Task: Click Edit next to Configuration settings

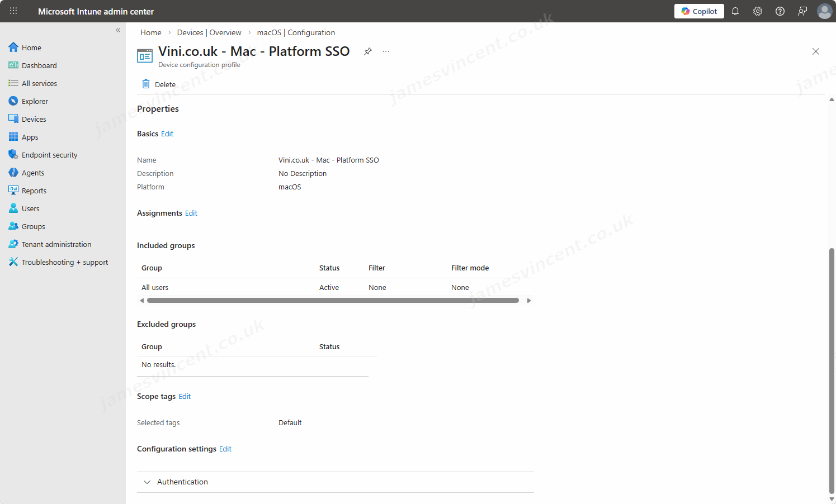Action: (x=225, y=449)
